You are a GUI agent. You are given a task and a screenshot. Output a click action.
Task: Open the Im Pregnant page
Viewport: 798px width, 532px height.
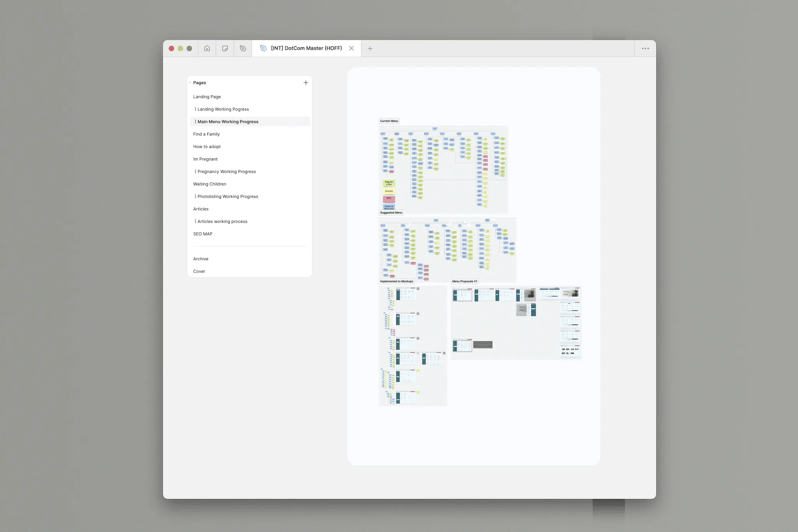(205, 159)
